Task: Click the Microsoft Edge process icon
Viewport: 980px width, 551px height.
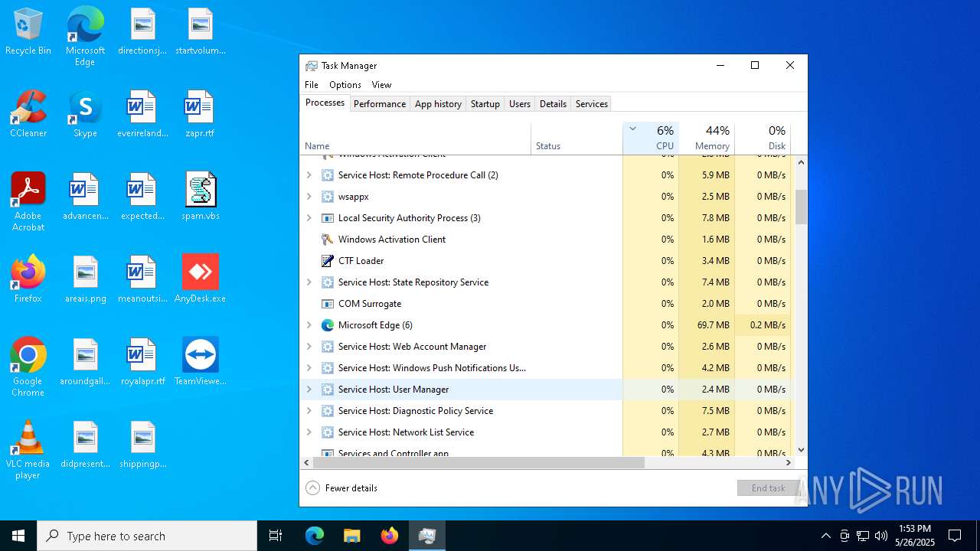Action: (328, 325)
